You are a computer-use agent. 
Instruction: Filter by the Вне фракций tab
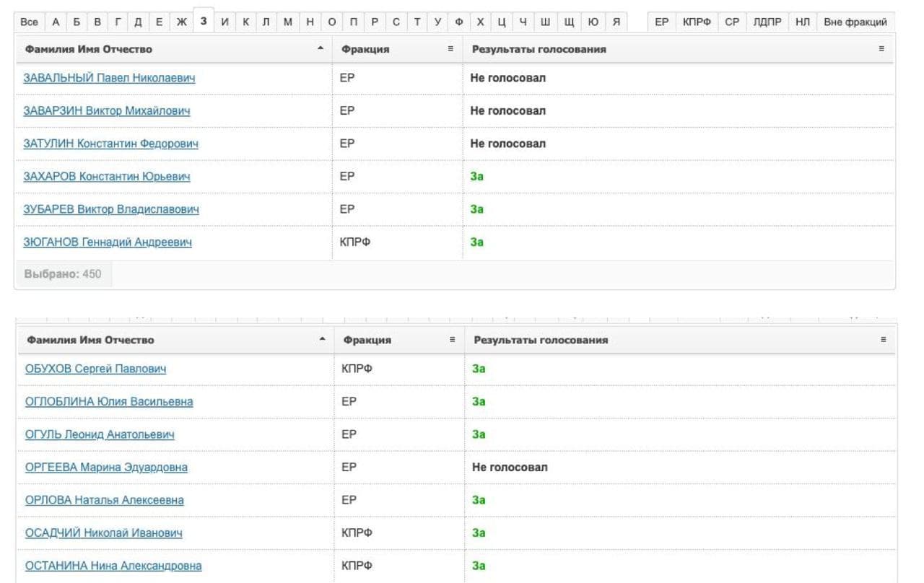pyautogui.click(x=855, y=22)
